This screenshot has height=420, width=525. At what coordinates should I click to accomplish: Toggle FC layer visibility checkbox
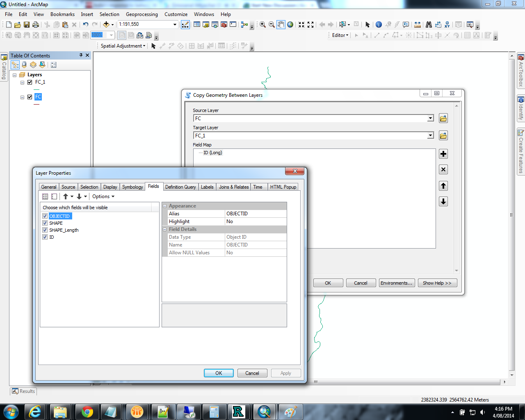[x=30, y=97]
